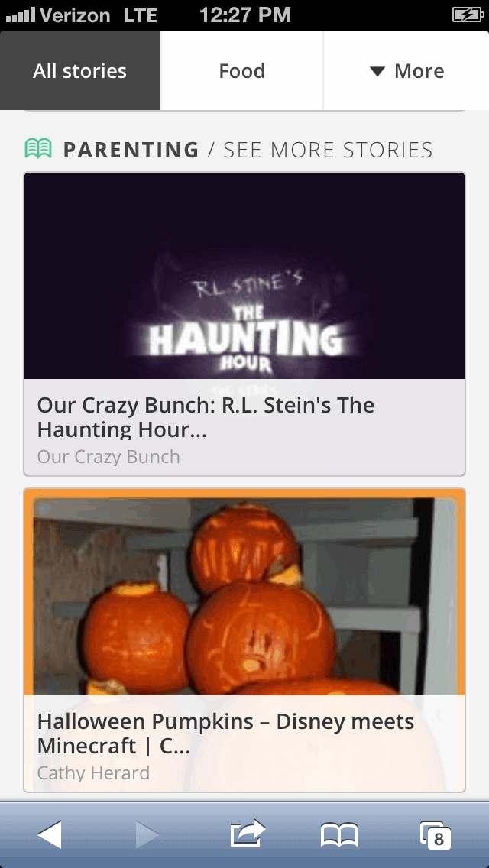Tap the Safari back arrow
The width and height of the screenshot is (489, 868).
[x=50, y=835]
